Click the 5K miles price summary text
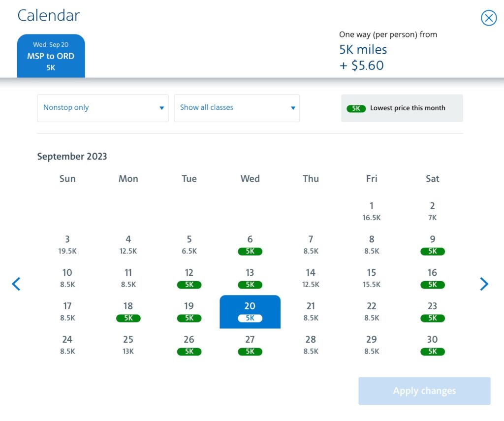The image size is (504, 421). click(362, 49)
